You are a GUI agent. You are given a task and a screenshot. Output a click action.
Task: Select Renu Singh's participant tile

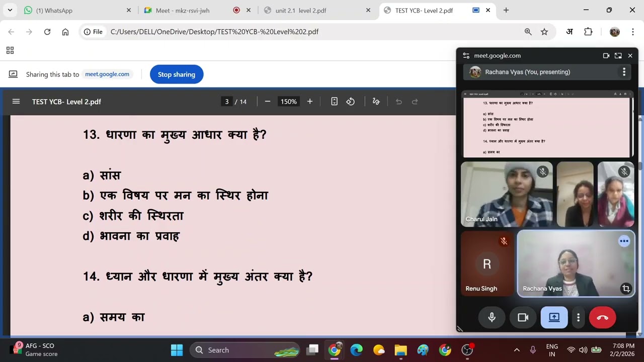tap(487, 263)
